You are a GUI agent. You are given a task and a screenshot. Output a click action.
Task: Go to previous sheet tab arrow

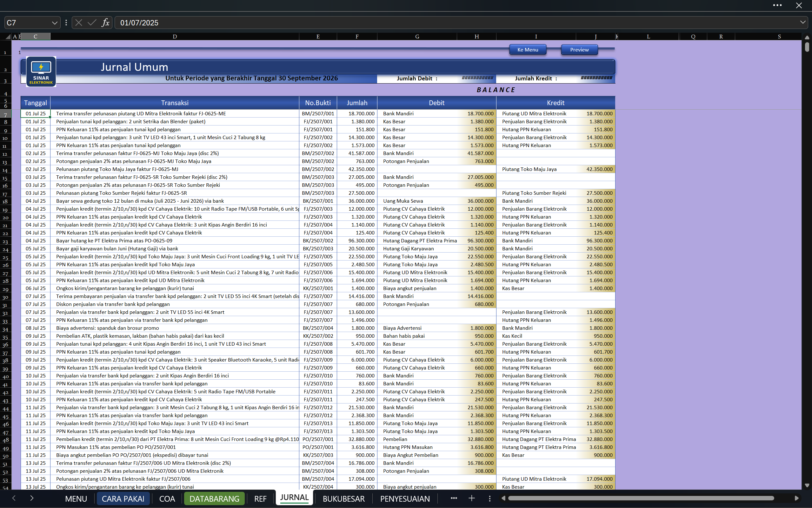14,498
